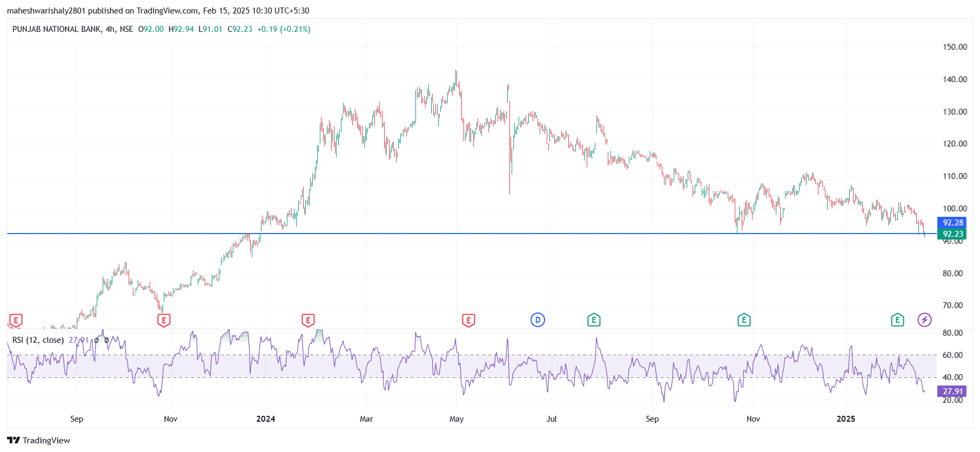Click the green 92.23 last-price label

coord(952,234)
